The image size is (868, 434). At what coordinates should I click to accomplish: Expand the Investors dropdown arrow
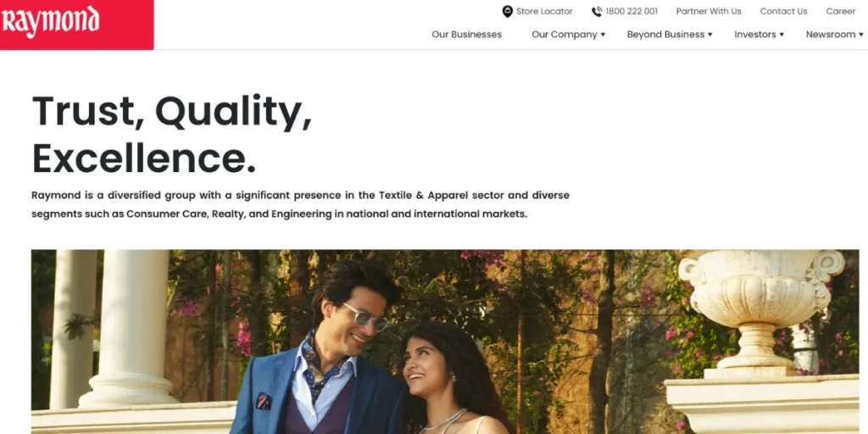782,35
